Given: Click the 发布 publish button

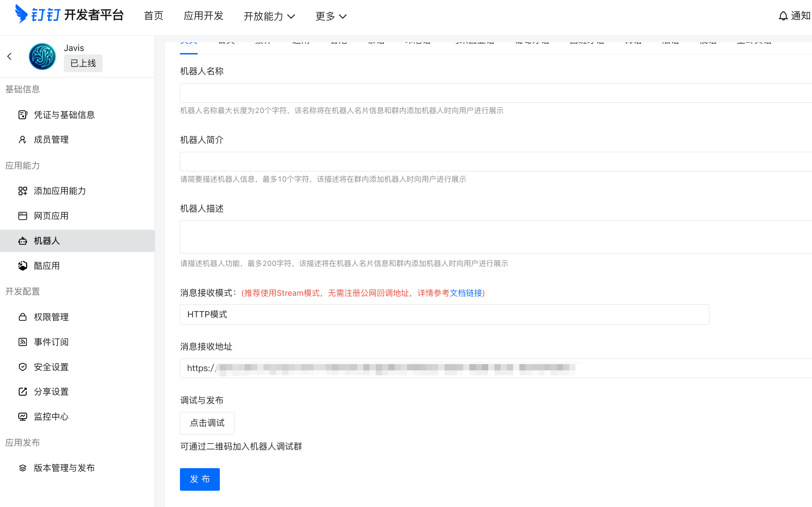Looking at the screenshot, I should 199,479.
